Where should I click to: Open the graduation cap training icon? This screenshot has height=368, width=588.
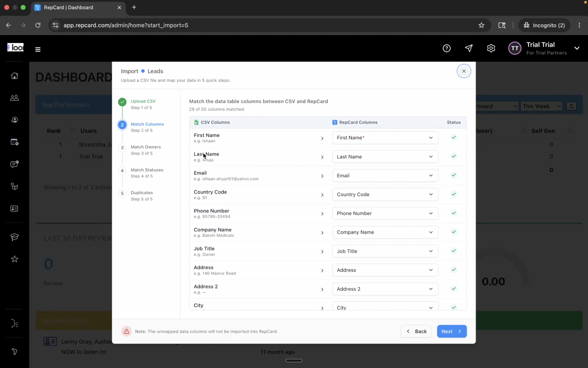pyautogui.click(x=14, y=237)
